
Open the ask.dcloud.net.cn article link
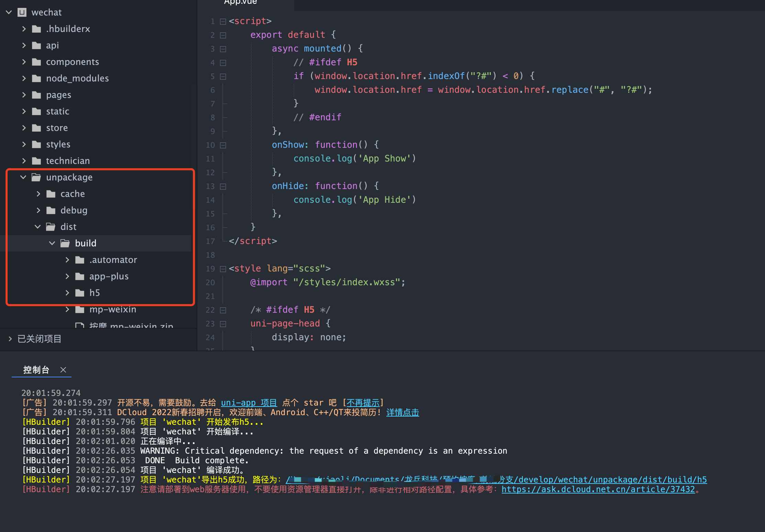pos(598,489)
